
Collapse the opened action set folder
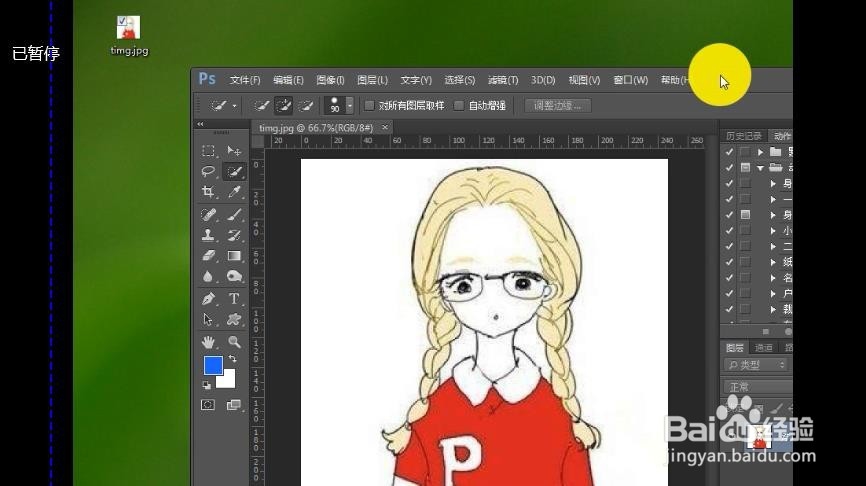click(x=761, y=167)
